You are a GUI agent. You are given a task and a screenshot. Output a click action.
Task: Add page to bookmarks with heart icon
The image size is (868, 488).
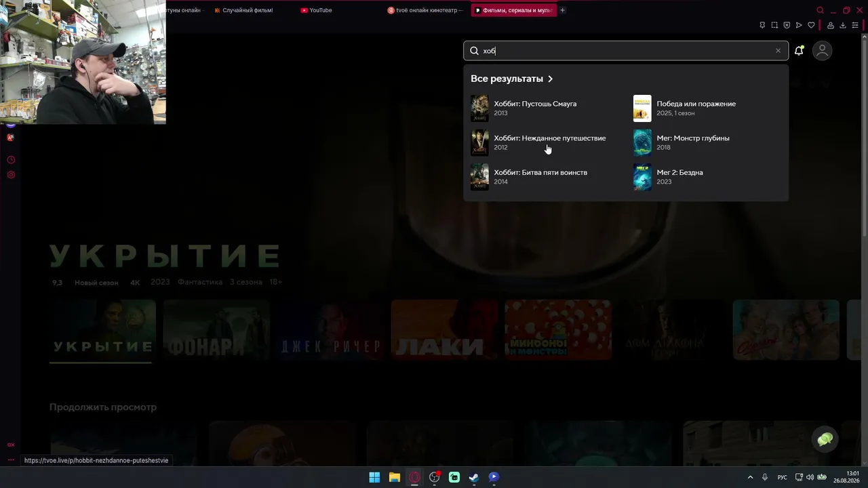[811, 25]
